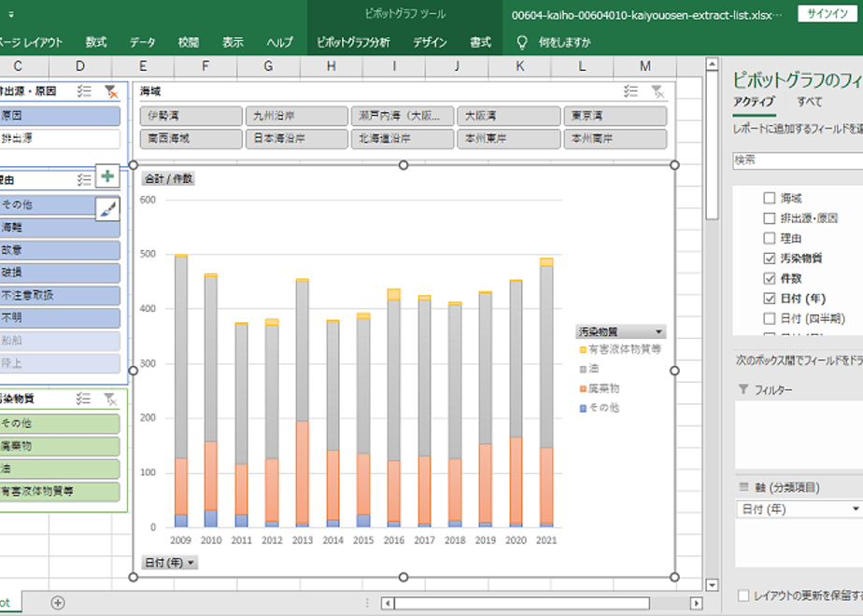Click the multi-select icon on 海域 slicer

[x=630, y=91]
